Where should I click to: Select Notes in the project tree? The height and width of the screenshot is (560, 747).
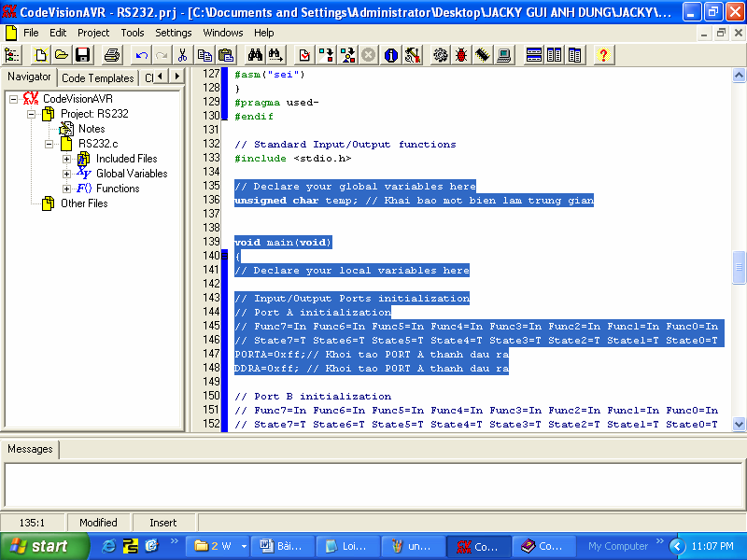tap(92, 129)
